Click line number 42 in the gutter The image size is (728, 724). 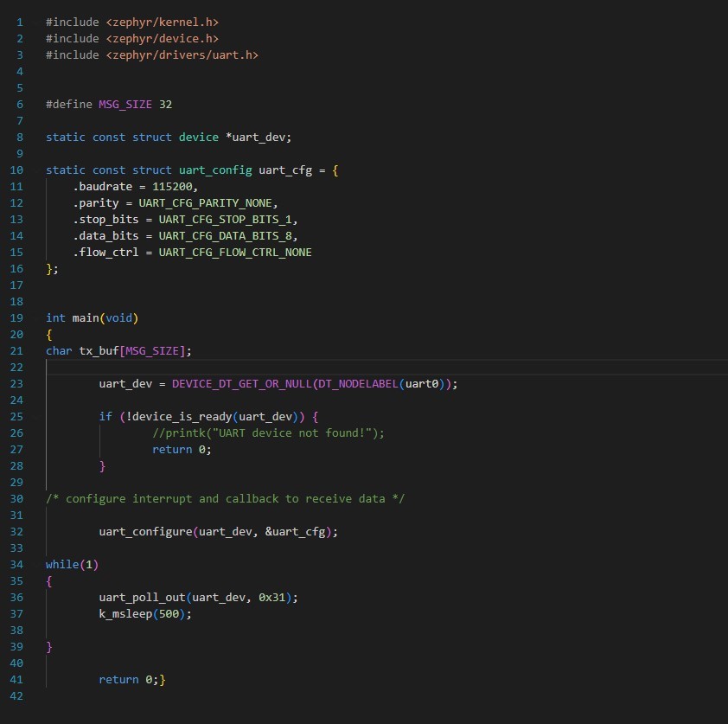coord(16,696)
